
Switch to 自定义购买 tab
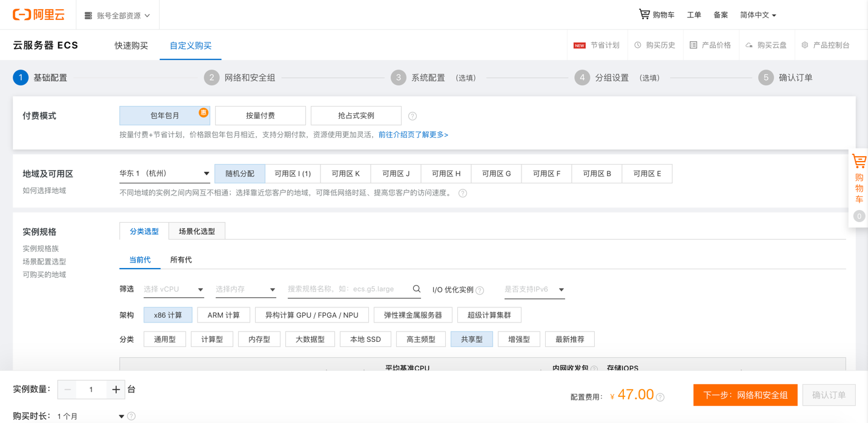click(191, 45)
